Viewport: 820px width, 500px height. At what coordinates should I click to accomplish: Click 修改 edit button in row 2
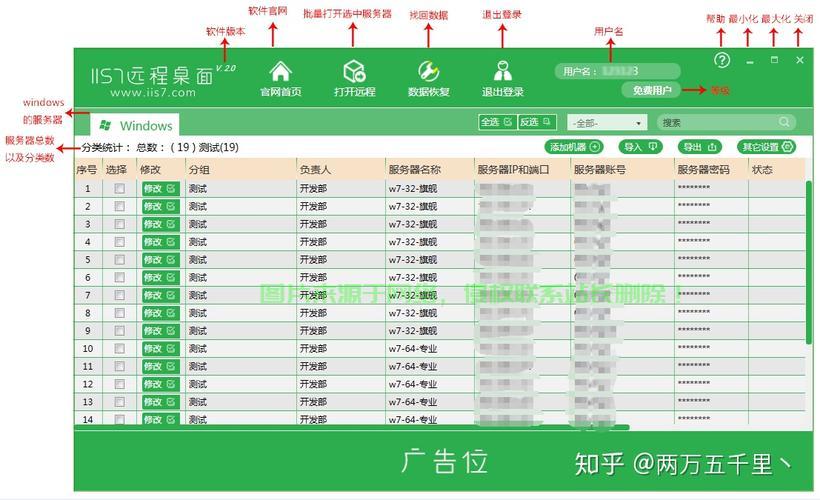point(160,206)
